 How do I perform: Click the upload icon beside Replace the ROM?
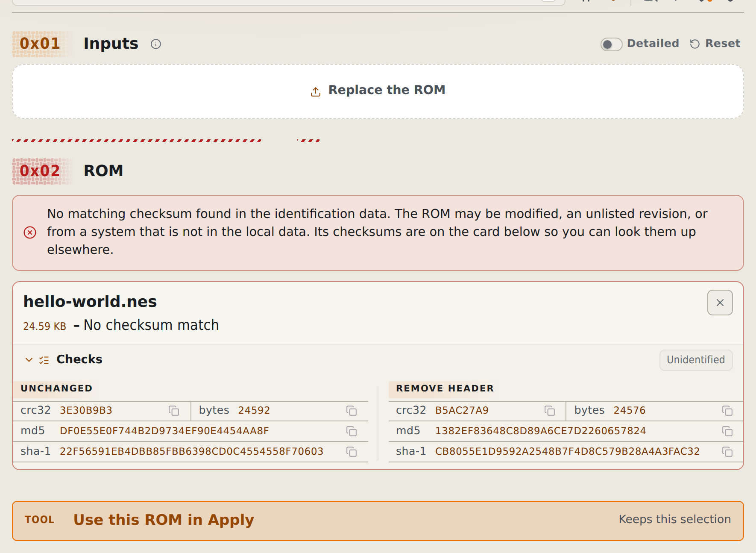(316, 91)
